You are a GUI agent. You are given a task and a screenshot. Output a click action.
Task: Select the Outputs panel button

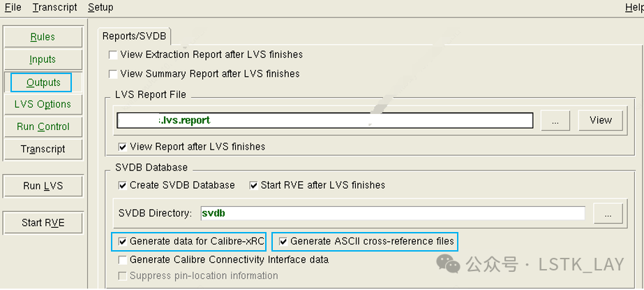pos(43,82)
